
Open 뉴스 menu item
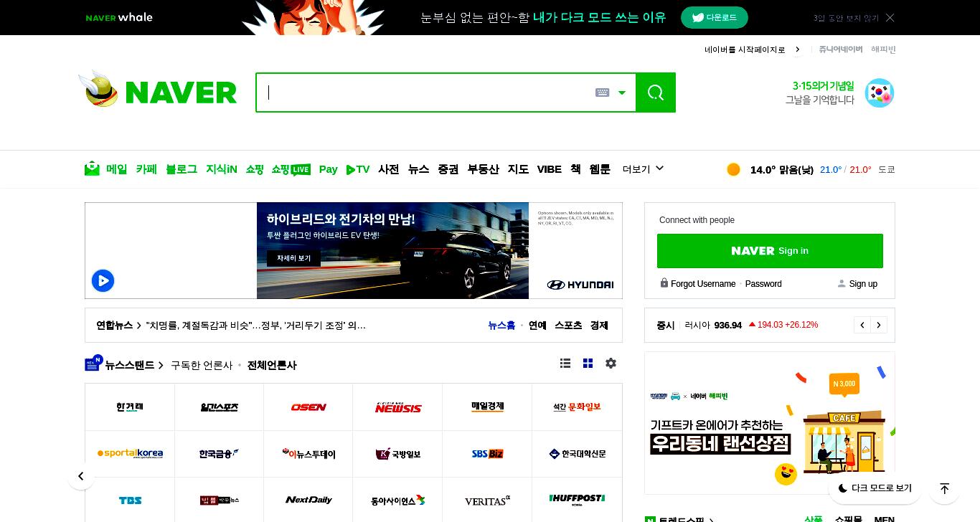[418, 169]
